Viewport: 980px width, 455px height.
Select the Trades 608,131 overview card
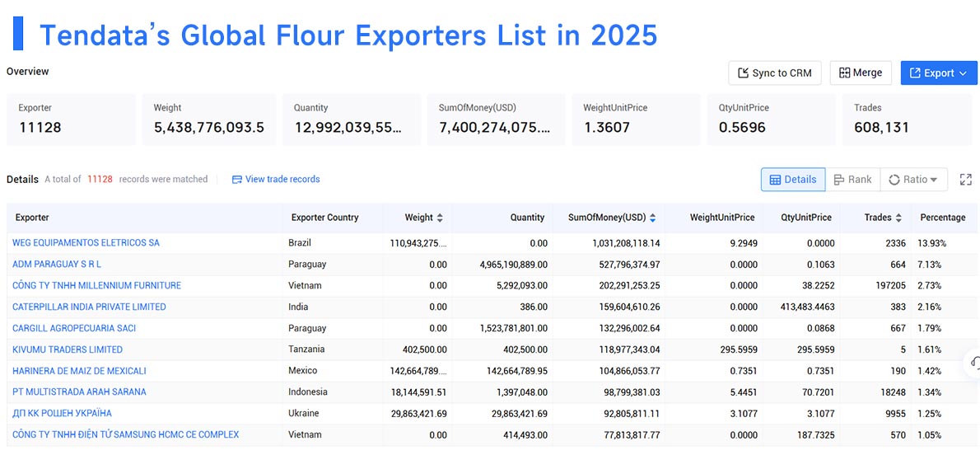tap(907, 120)
